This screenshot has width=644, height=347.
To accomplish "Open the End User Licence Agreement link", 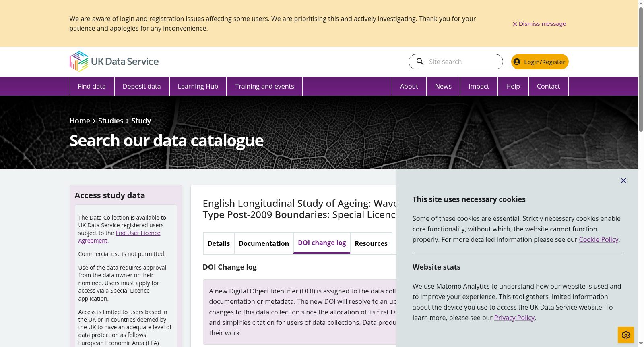I will [119, 237].
